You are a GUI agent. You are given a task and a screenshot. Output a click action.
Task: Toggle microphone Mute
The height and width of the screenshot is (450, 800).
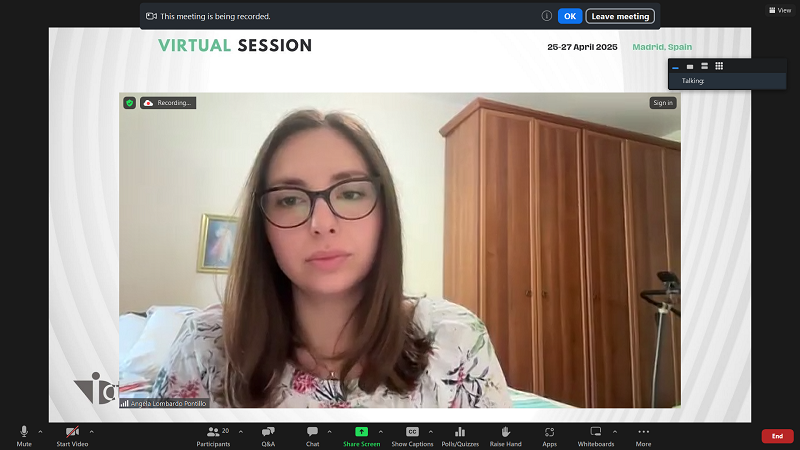pos(24,432)
